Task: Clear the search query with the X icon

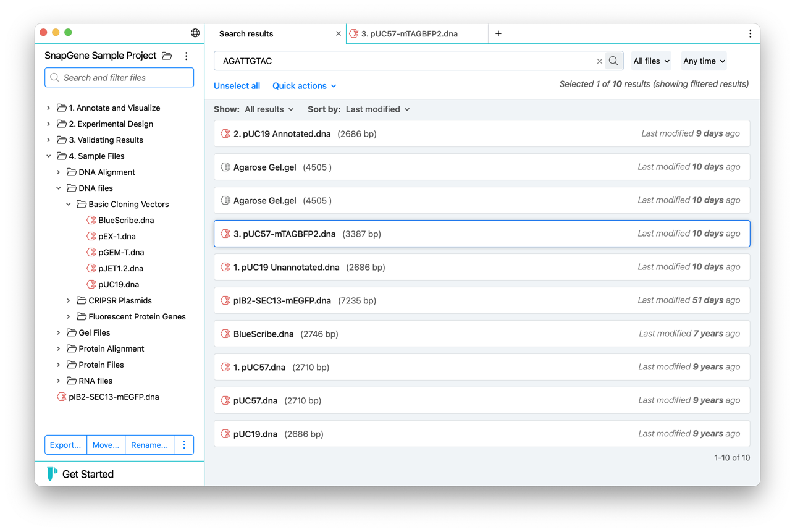Action: tap(599, 61)
